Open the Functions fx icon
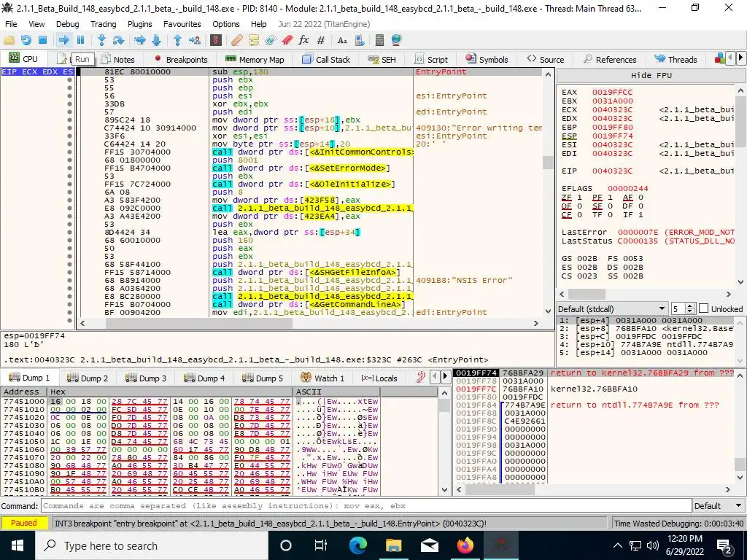 point(303,41)
